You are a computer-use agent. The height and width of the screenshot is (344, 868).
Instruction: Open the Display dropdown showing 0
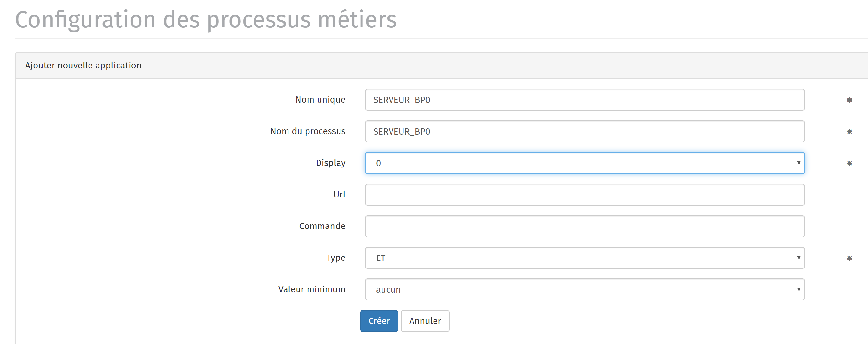585,163
